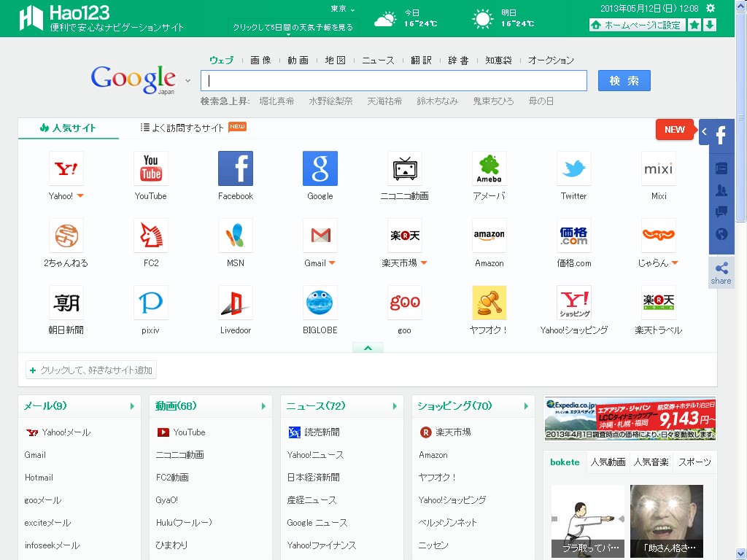This screenshot has height=560, width=747.
Task: Focus the Google search input field
Action: (x=394, y=81)
